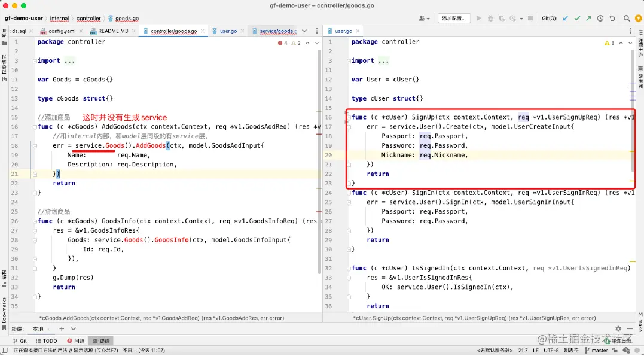Open left editor tab options menu

coord(317,31)
